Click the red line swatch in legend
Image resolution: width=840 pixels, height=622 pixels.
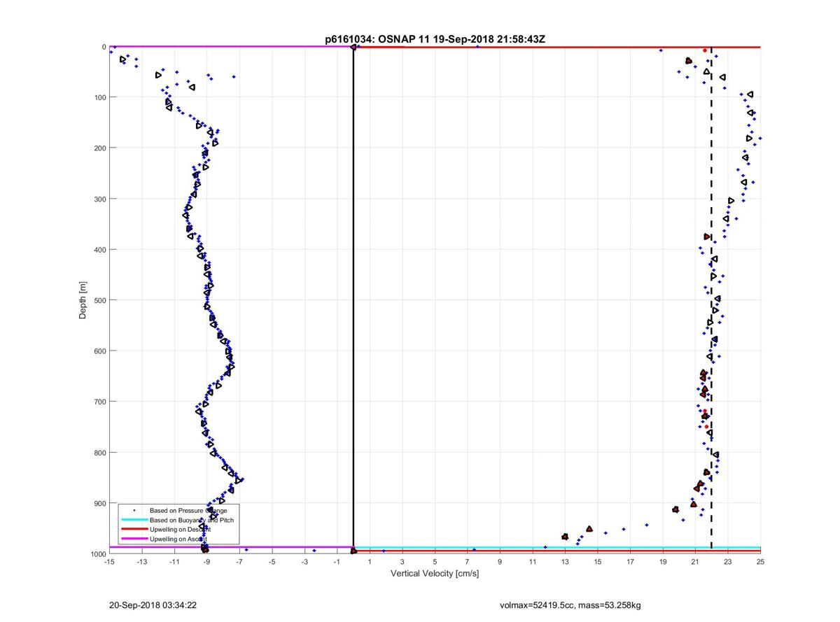(x=134, y=530)
